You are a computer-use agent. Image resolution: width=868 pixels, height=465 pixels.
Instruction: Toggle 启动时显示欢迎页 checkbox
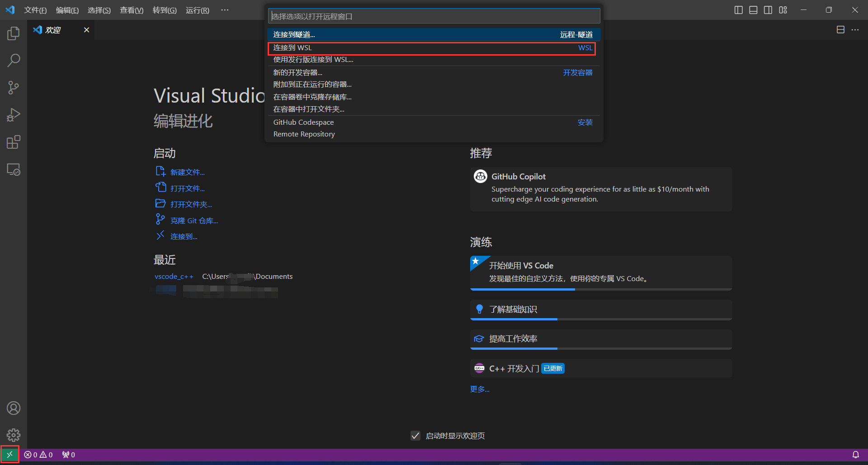(415, 436)
